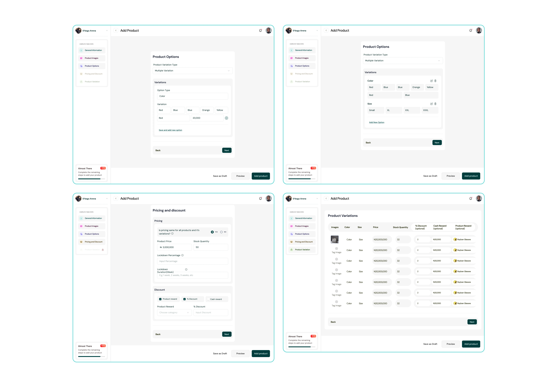Click the delete icon beside Size variations
Viewport: 557px width, 392px height.
[x=435, y=104]
